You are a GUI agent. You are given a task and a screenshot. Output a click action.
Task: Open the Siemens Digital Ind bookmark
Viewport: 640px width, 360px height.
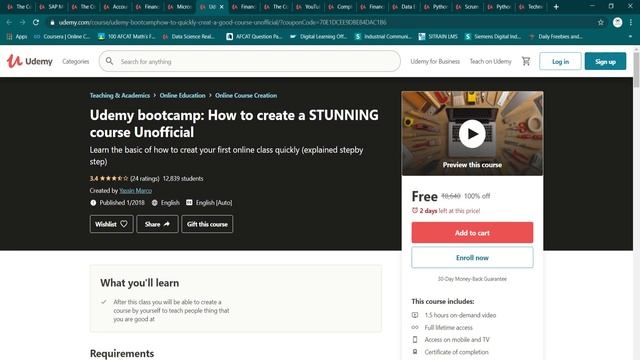(493, 36)
